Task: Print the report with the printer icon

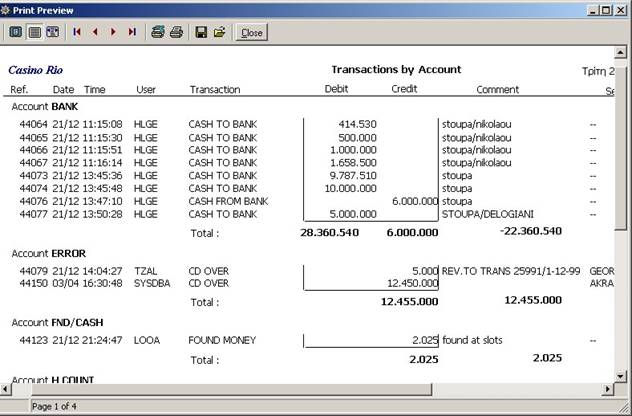Action: [x=176, y=32]
